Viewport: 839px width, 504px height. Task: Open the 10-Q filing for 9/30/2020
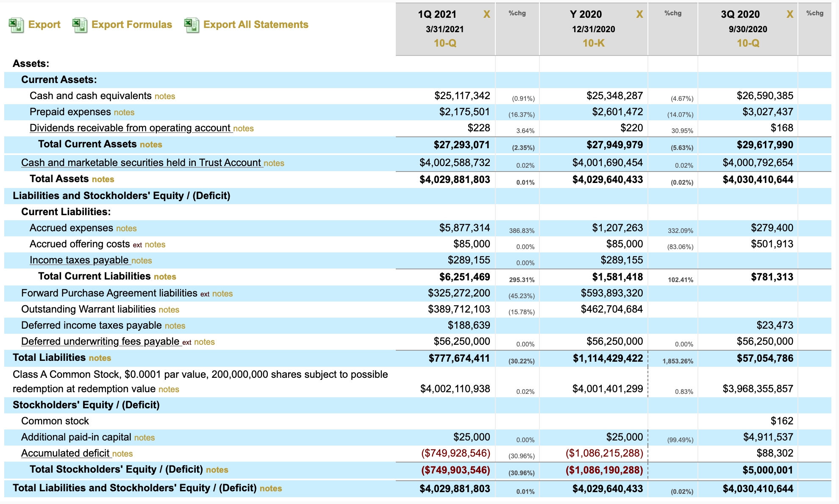748,43
